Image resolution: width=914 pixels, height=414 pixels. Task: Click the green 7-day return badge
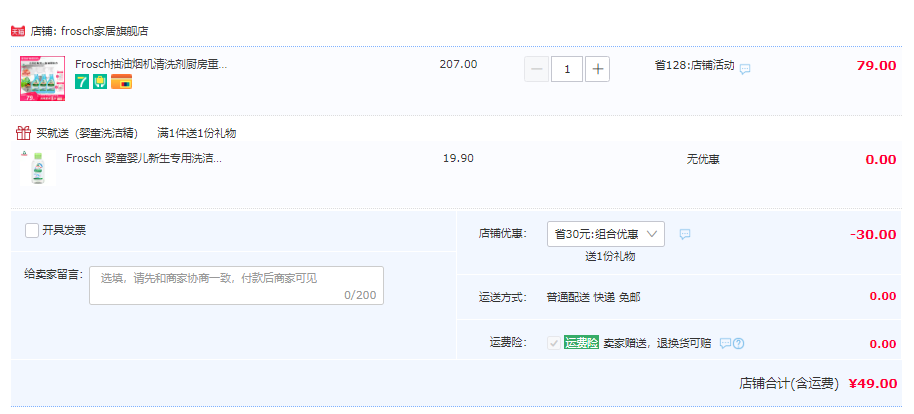click(x=82, y=82)
